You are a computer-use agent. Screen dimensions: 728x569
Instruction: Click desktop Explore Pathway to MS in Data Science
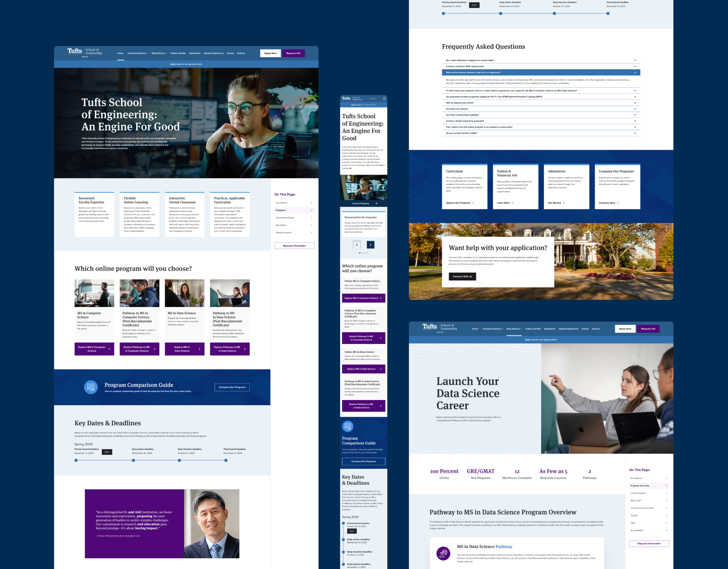pos(230,349)
